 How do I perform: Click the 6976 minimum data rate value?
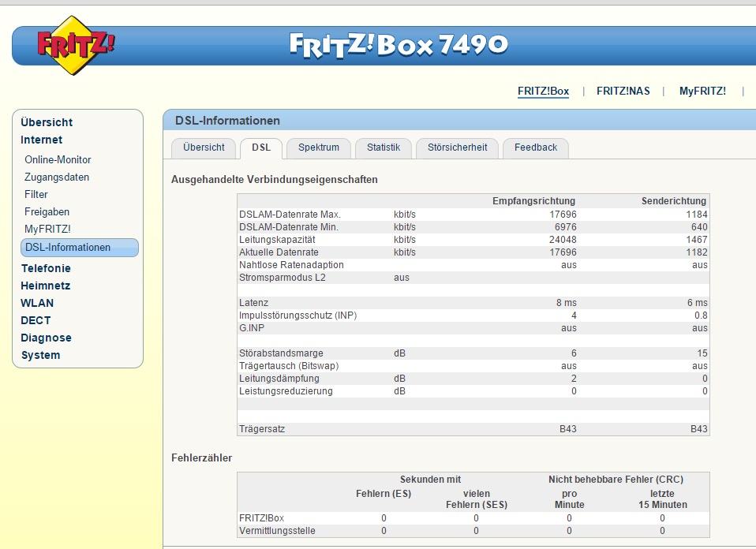[x=566, y=226]
